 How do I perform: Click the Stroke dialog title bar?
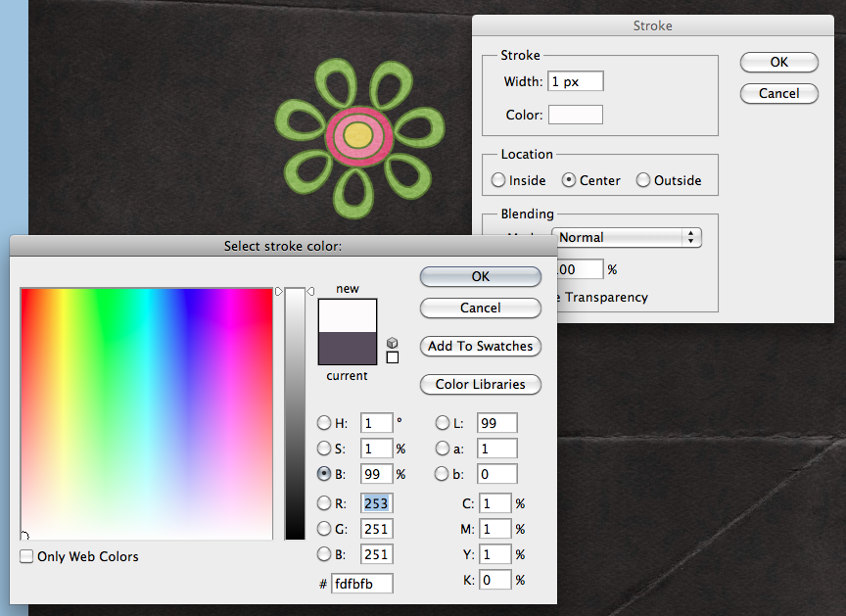[653, 25]
